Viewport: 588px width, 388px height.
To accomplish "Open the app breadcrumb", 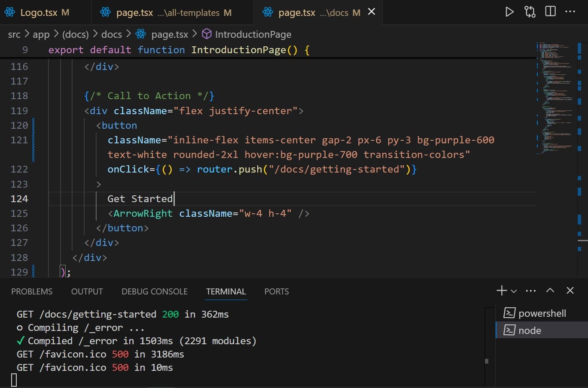I will pyautogui.click(x=41, y=34).
